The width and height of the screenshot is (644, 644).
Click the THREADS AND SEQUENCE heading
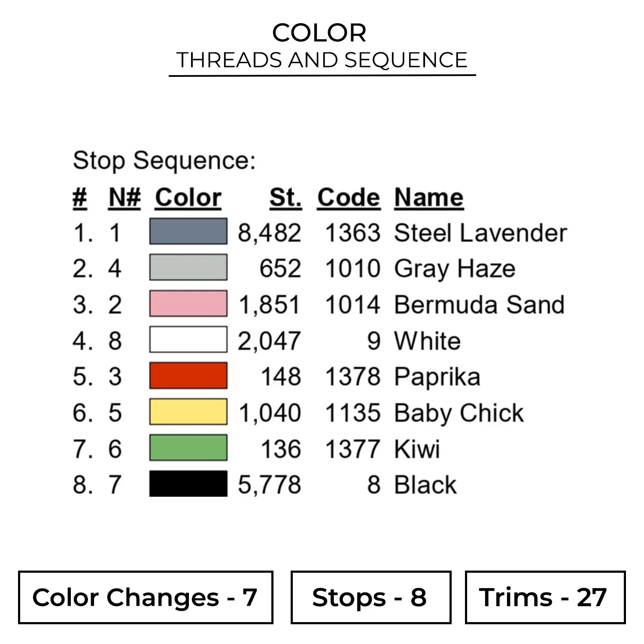click(322, 60)
